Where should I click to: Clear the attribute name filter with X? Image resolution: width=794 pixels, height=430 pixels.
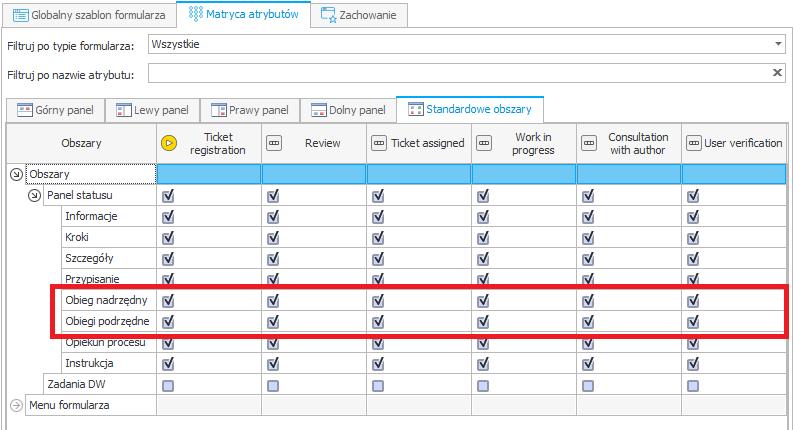(777, 73)
